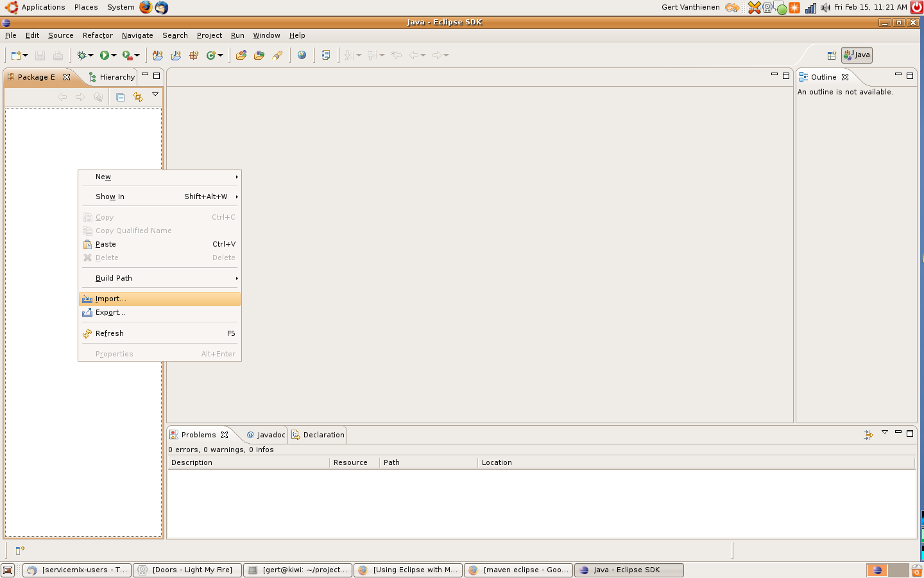The image size is (924, 578).
Task: Collapse all in Package Explorer toolbar
Action: click(120, 97)
